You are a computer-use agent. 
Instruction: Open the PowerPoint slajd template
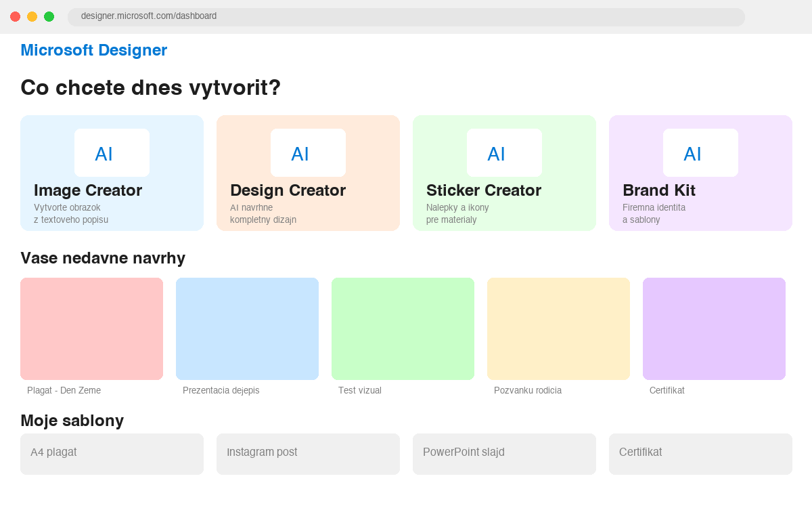coord(504,454)
